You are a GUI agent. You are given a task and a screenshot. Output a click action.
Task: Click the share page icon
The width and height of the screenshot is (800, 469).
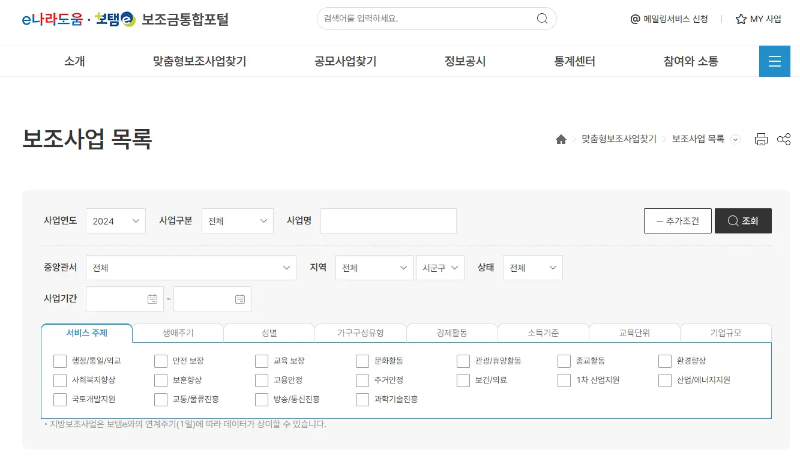click(x=784, y=139)
